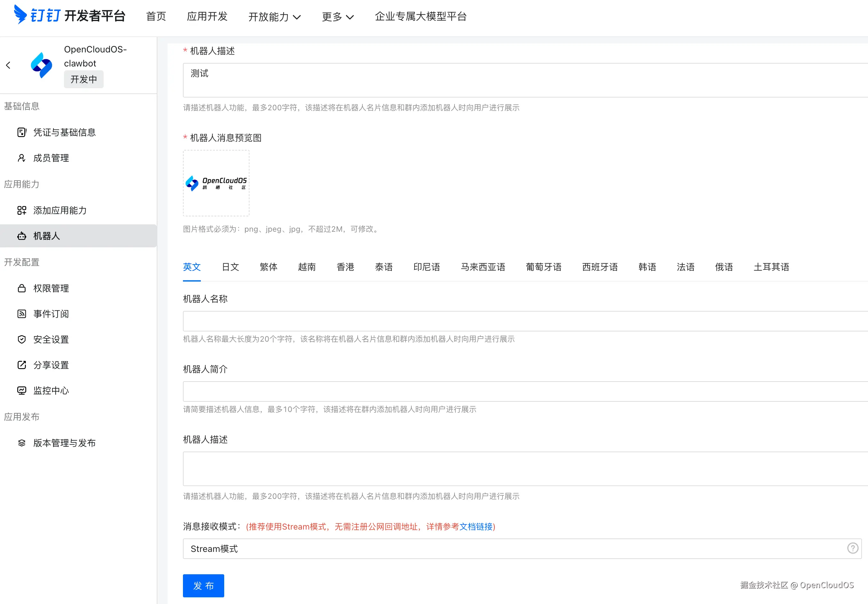868x604 pixels.
Task: Click the add app capability grid icon
Action: 21,210
